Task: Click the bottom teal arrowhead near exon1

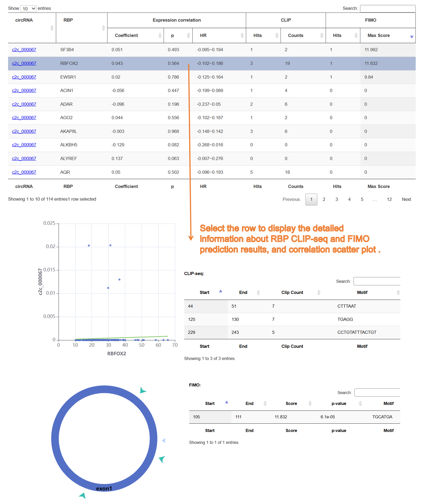Action: point(82,495)
